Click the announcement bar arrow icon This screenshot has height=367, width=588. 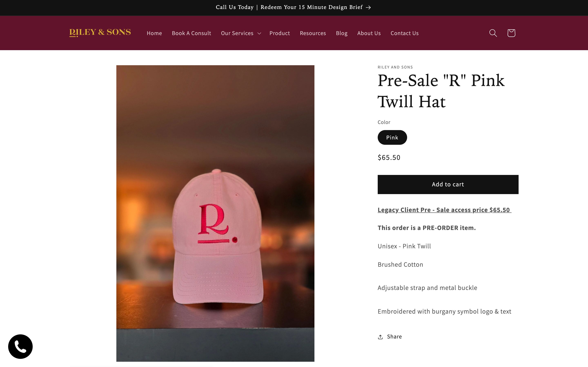(x=368, y=8)
